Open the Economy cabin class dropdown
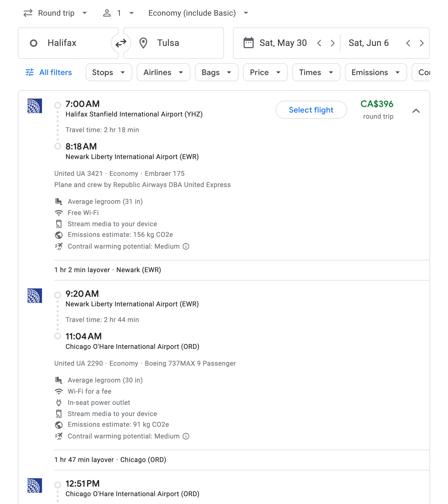Image resolution: width=448 pixels, height=504 pixels. click(x=197, y=13)
